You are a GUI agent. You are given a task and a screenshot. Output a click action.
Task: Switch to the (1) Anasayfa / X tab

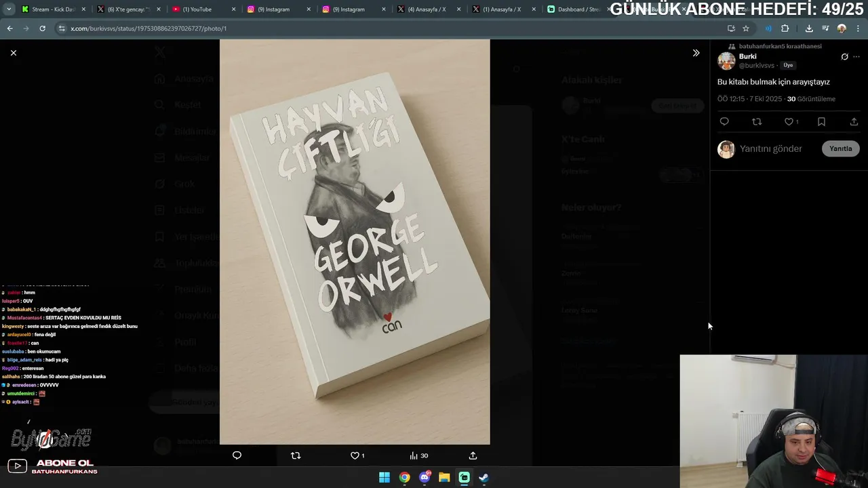pos(502,9)
